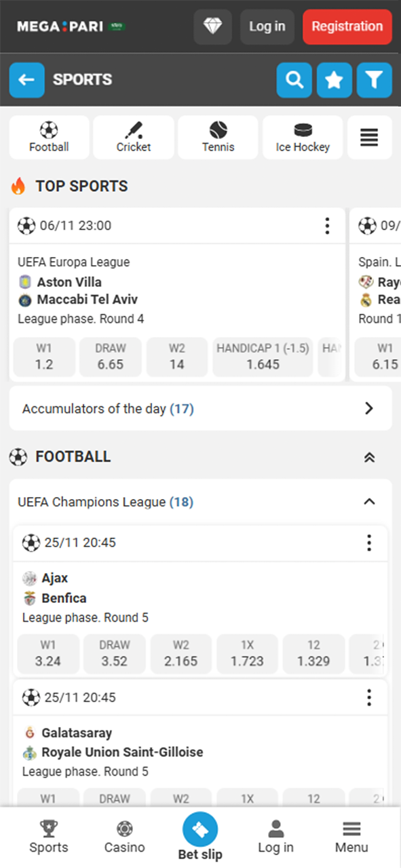401x868 pixels.
Task: Collapse the FOOTBALL section using double chevron
Action: coord(368,457)
